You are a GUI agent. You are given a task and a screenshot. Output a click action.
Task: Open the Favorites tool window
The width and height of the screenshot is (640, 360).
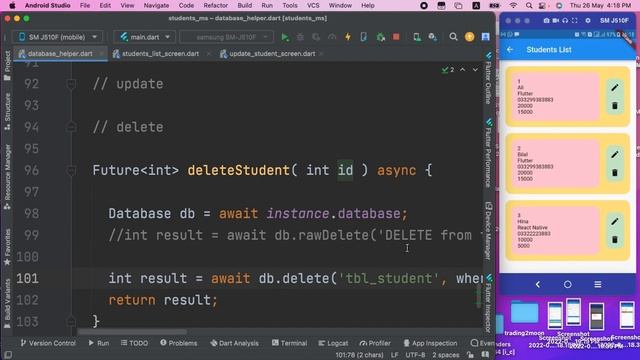coord(7,247)
